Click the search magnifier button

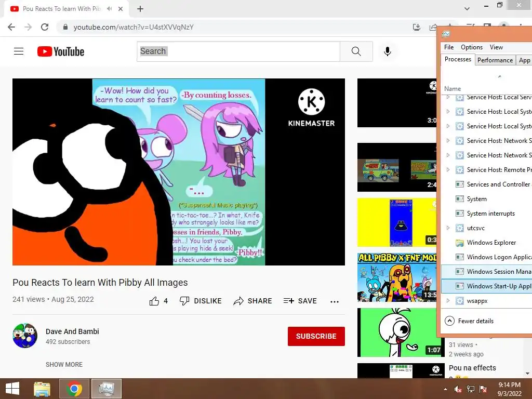tap(356, 51)
